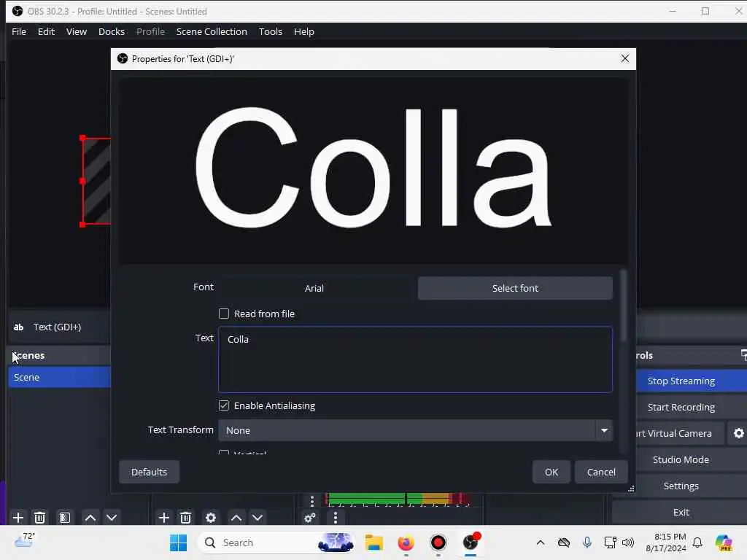Open the Text Transform dropdown
Screen dimensions: 747x560
415,430
